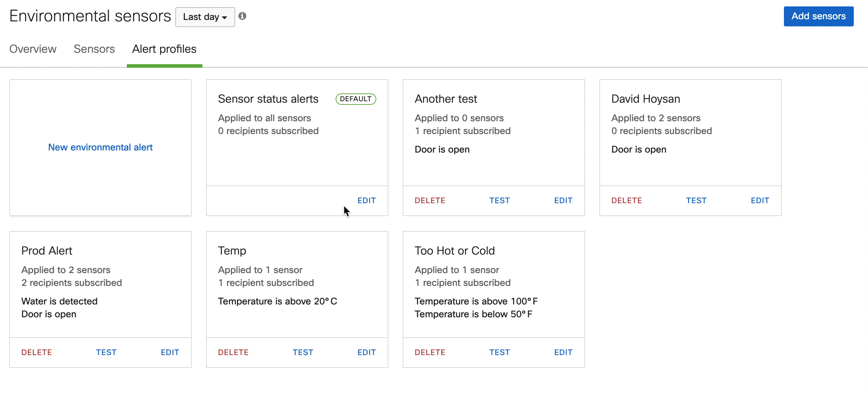Switch to the Sensors tab

click(x=94, y=49)
